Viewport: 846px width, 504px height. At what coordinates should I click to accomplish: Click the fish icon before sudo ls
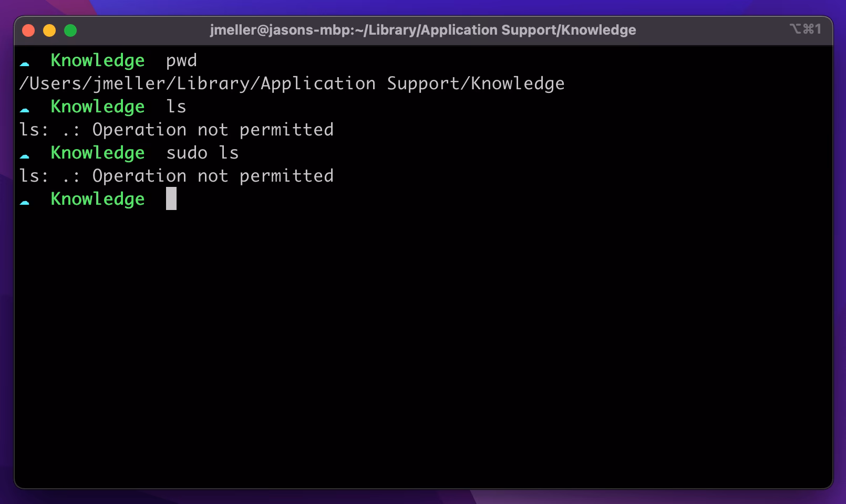[x=25, y=155]
